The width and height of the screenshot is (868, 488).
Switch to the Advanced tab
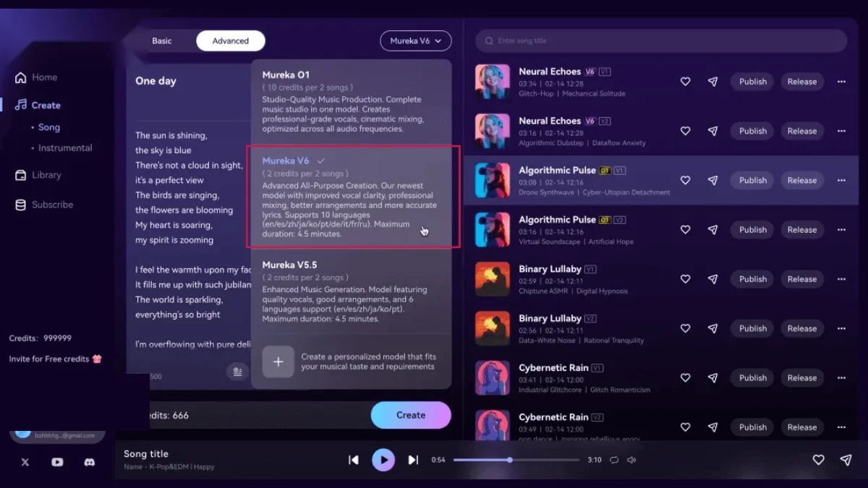click(x=231, y=41)
